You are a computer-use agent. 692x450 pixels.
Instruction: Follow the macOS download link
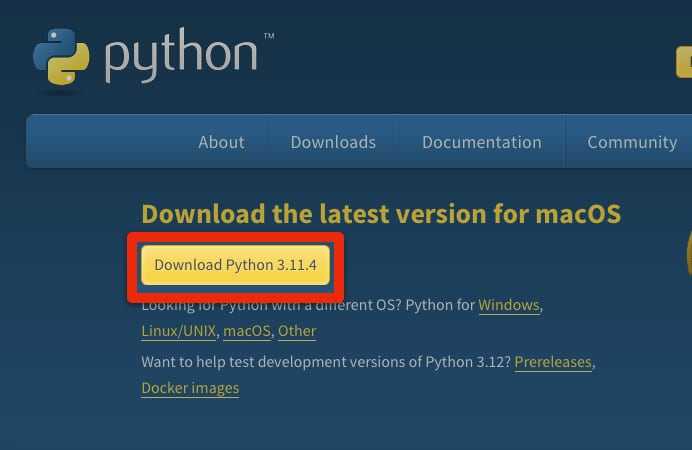(x=247, y=331)
